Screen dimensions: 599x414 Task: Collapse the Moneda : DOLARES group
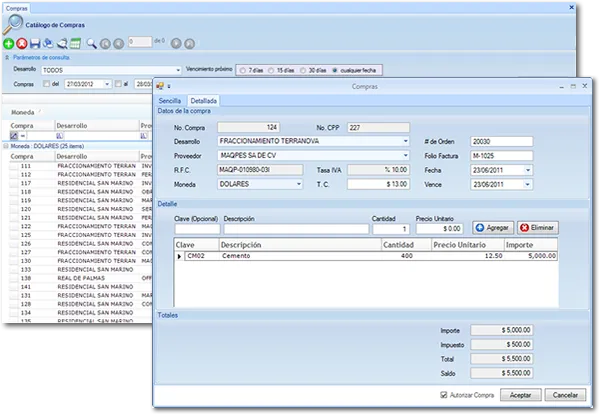pyautogui.click(x=6, y=146)
